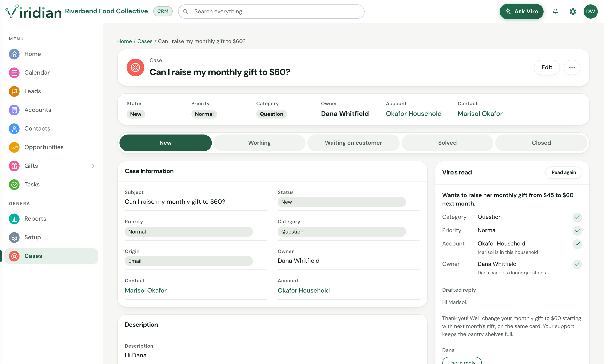Click the search magnifier icon
This screenshot has width=604, height=364.
[x=186, y=12]
